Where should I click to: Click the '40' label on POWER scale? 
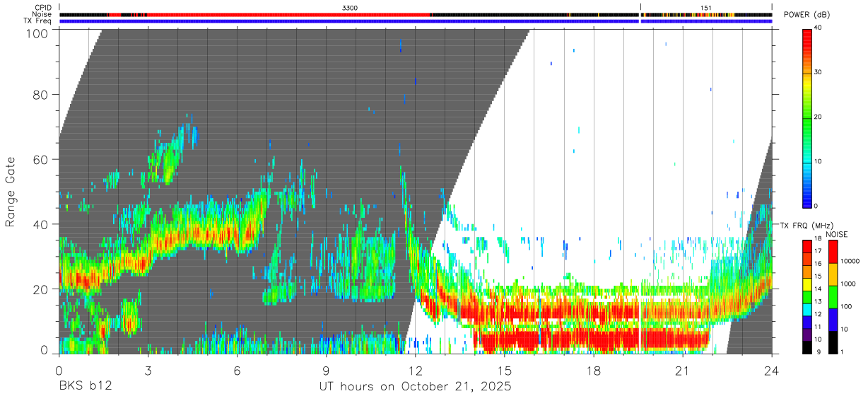pos(819,28)
